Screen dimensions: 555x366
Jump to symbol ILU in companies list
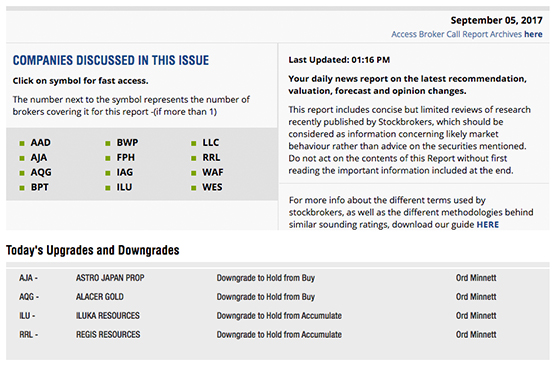(x=124, y=187)
